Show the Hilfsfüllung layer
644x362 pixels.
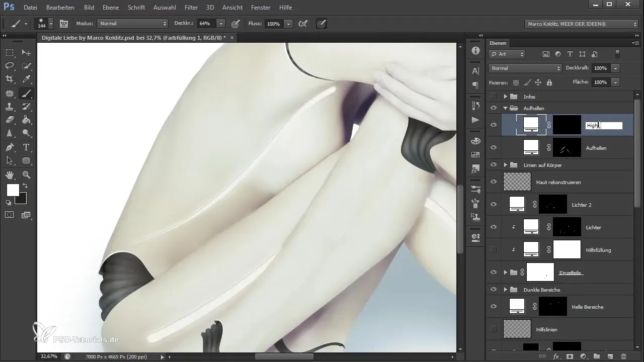[x=494, y=250]
